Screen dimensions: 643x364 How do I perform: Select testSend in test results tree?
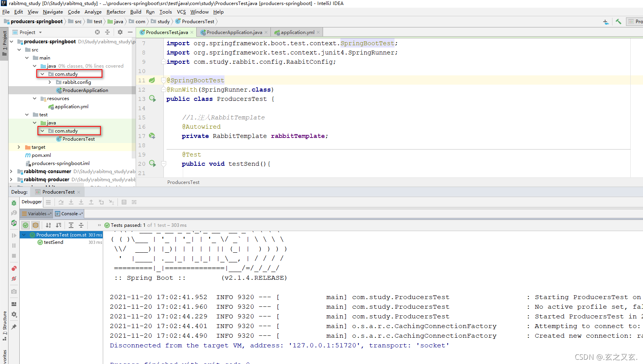coord(53,242)
